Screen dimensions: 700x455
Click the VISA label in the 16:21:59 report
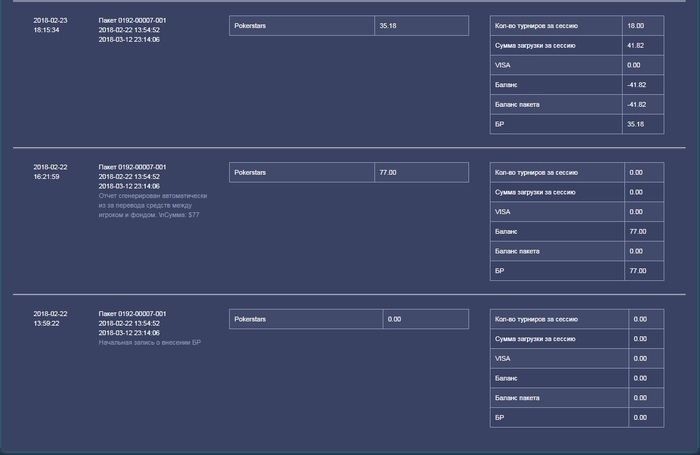503,212
